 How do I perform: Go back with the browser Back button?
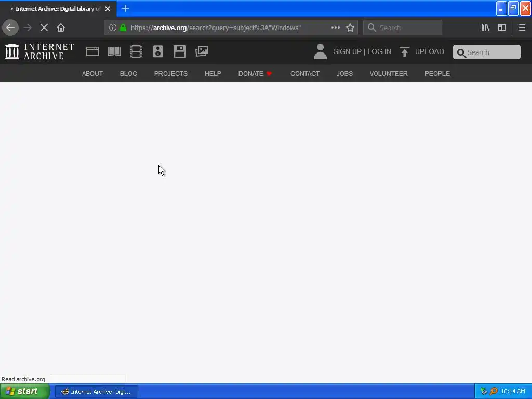coord(10,28)
